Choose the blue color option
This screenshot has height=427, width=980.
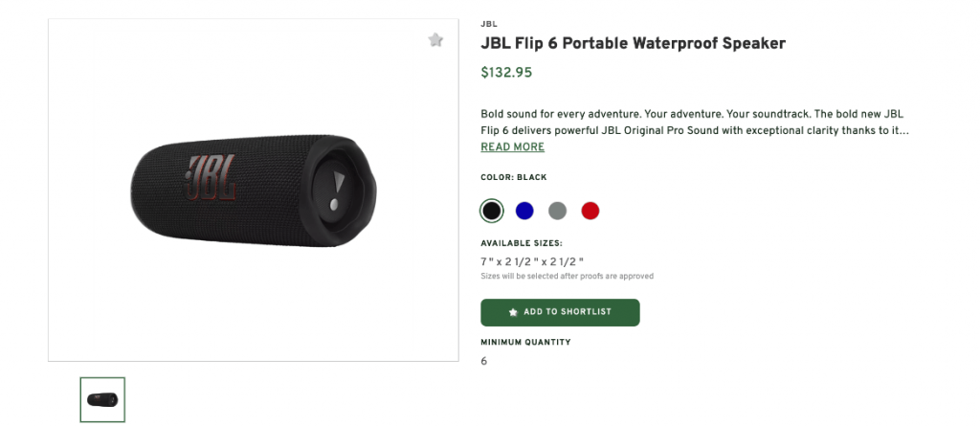pyautogui.click(x=524, y=211)
